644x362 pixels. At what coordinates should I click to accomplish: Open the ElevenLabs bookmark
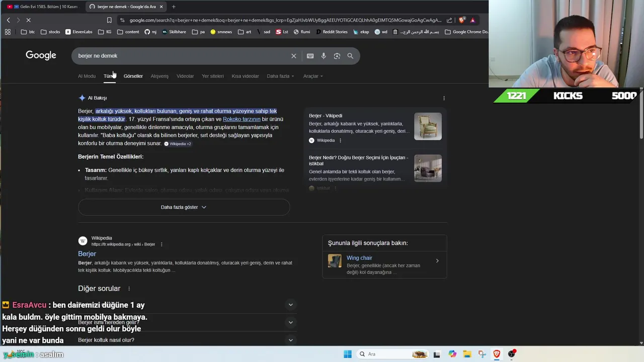point(79,32)
